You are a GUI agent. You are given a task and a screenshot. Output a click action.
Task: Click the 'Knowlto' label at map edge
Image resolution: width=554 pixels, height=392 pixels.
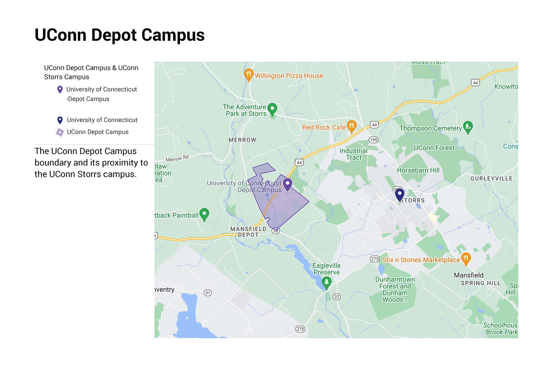[x=506, y=87]
